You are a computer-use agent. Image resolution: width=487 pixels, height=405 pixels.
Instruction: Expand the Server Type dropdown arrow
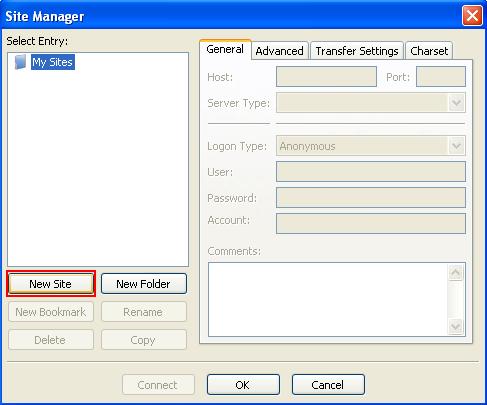pyautogui.click(x=456, y=103)
